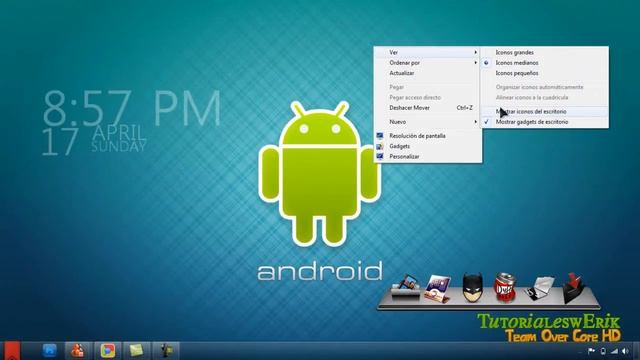Screen dimensions: 640x360
Task: Click the Action Center flag tray icon
Action: click(591, 351)
